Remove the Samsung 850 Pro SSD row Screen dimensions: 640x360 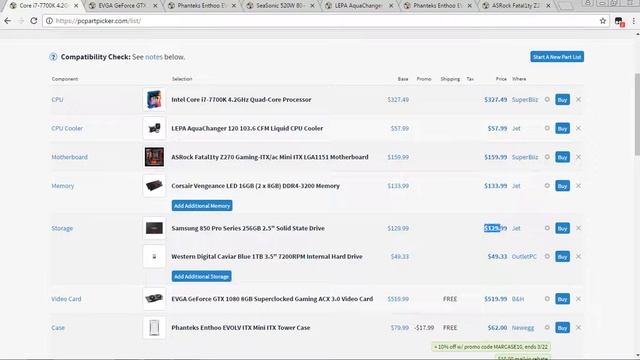tap(578, 228)
